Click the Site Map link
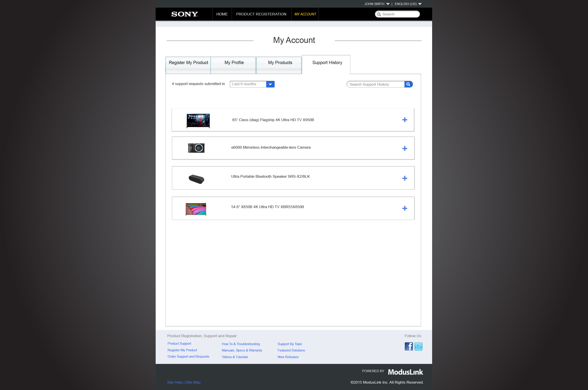The width and height of the screenshot is (588, 390). click(x=193, y=382)
